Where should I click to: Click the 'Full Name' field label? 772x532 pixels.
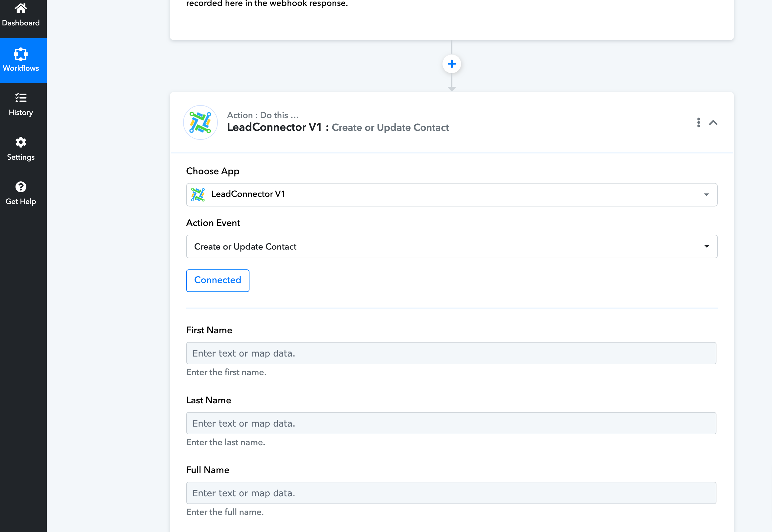click(208, 470)
